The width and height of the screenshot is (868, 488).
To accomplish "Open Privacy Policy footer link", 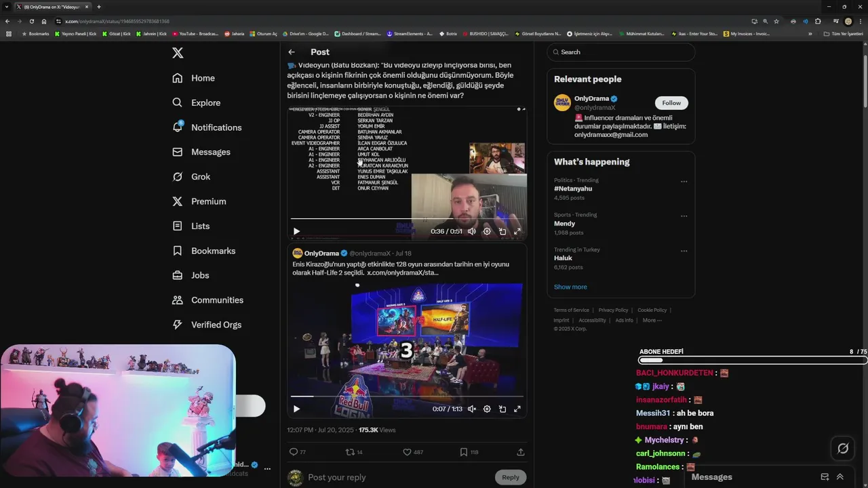I will [613, 310].
